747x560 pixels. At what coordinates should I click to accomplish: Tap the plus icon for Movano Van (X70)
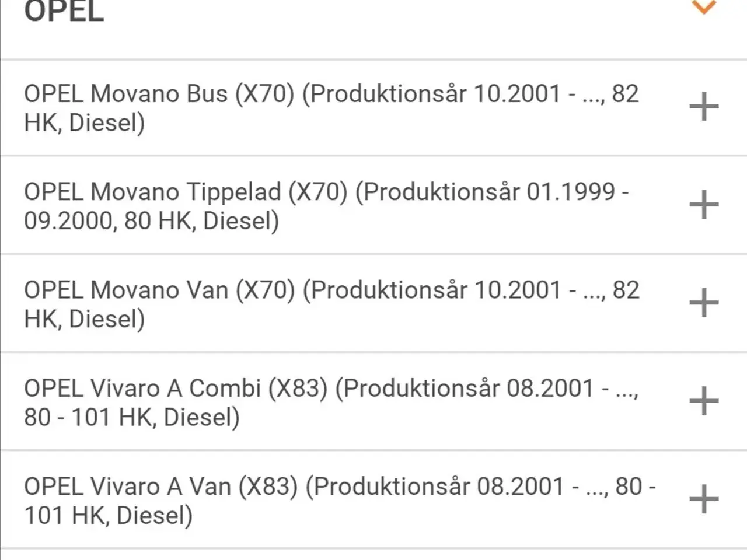pos(704,303)
